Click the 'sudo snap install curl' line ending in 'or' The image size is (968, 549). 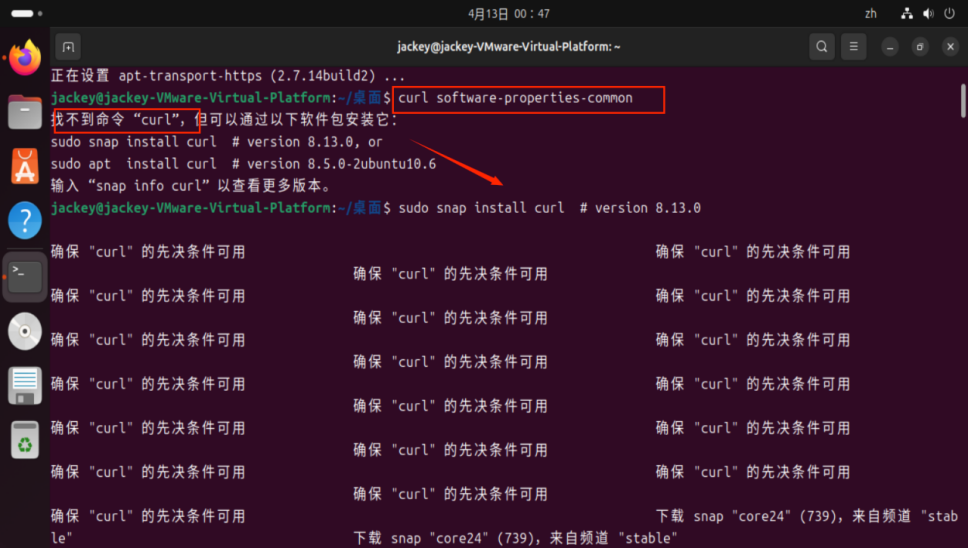click(x=217, y=142)
